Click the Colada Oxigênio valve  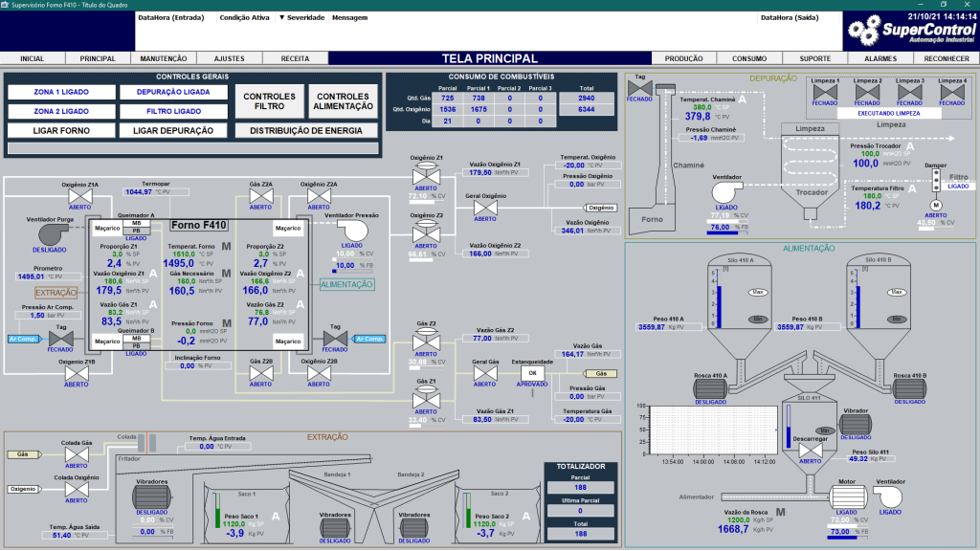coord(77,490)
